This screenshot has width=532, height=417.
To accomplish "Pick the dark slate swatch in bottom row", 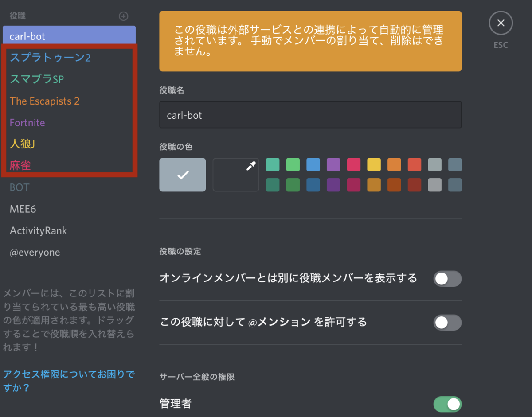I will point(455,185).
